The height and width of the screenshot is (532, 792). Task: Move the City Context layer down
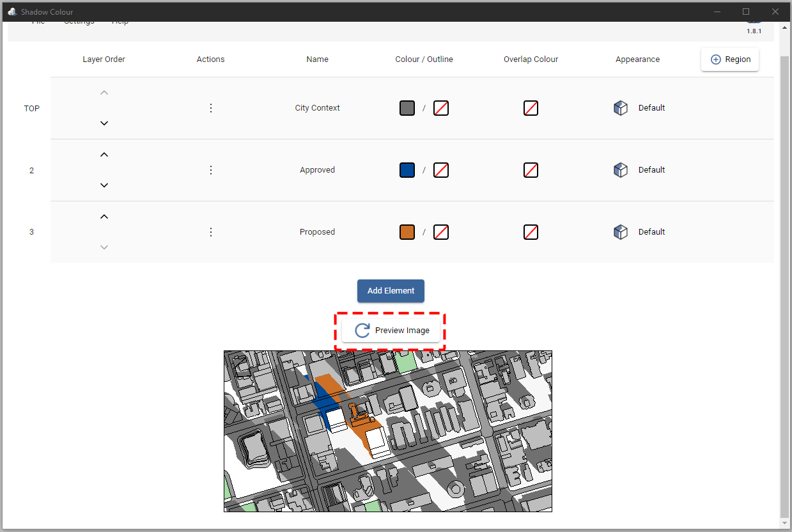coord(104,123)
